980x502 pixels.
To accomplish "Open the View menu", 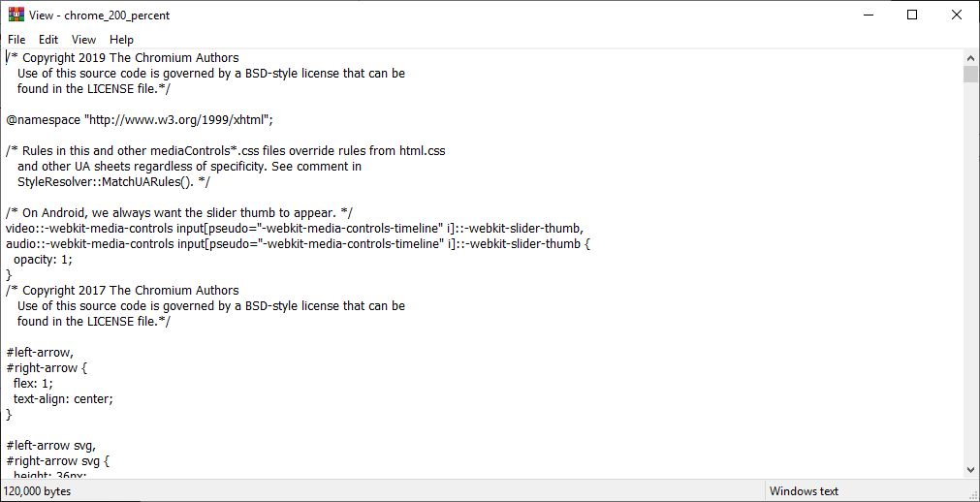I will [x=83, y=40].
